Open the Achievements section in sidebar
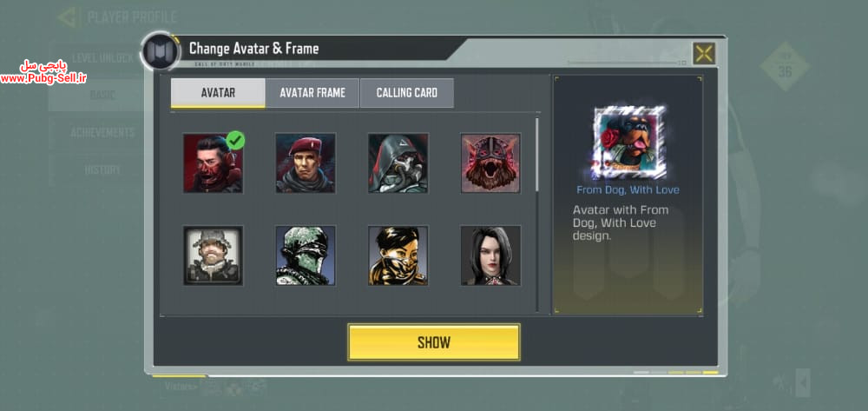 coord(102,133)
